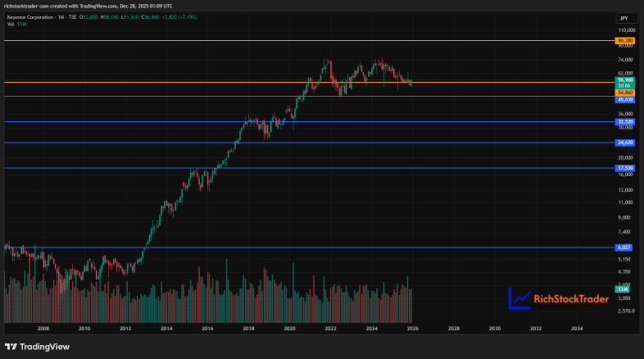This screenshot has width=644, height=359.
Task: Click the TradingView wordmark text
Action: point(45,347)
